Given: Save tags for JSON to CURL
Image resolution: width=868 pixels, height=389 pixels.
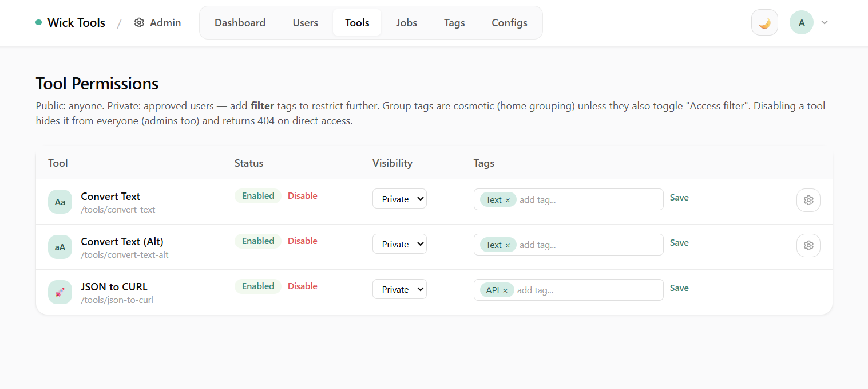Looking at the screenshot, I should [x=679, y=288].
